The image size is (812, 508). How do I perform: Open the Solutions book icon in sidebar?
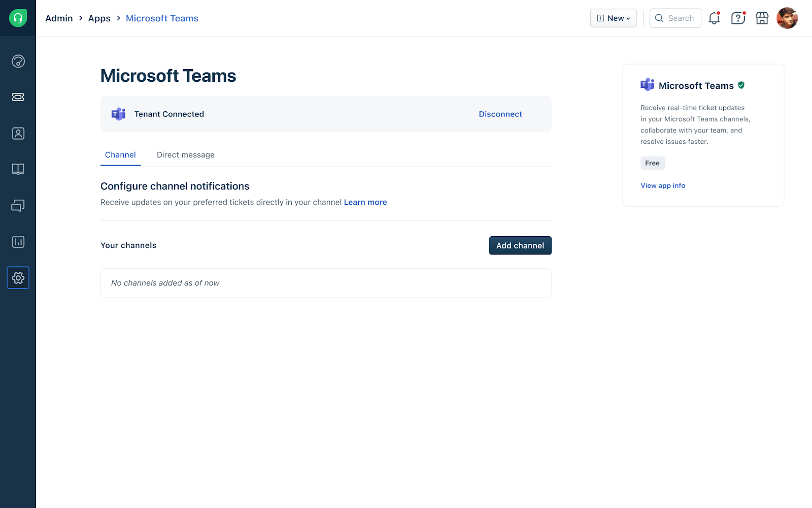[18, 169]
